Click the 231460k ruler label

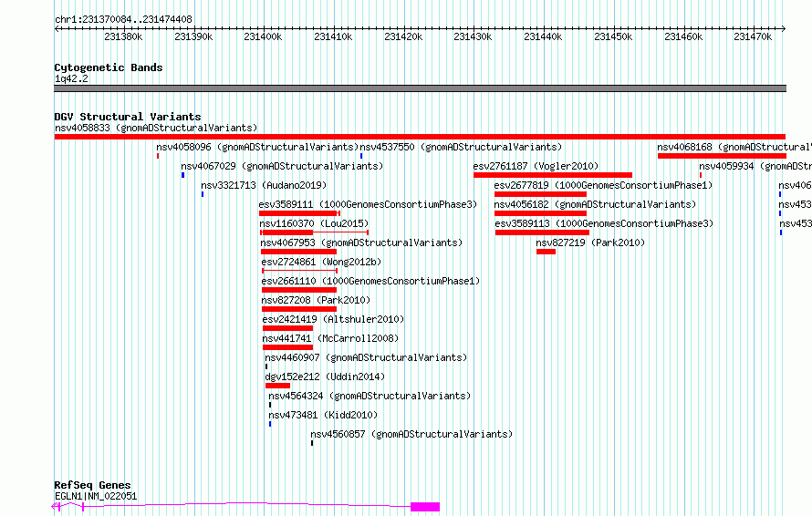(x=683, y=36)
